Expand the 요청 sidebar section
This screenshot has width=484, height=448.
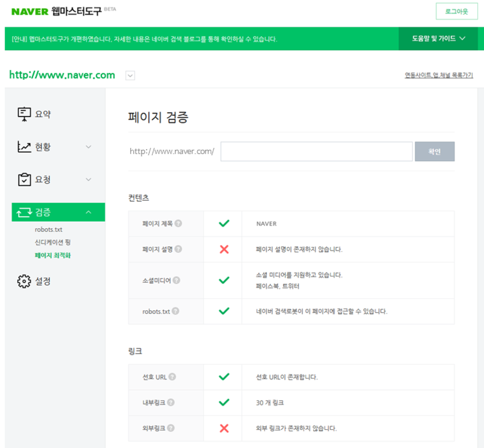pyautogui.click(x=88, y=180)
